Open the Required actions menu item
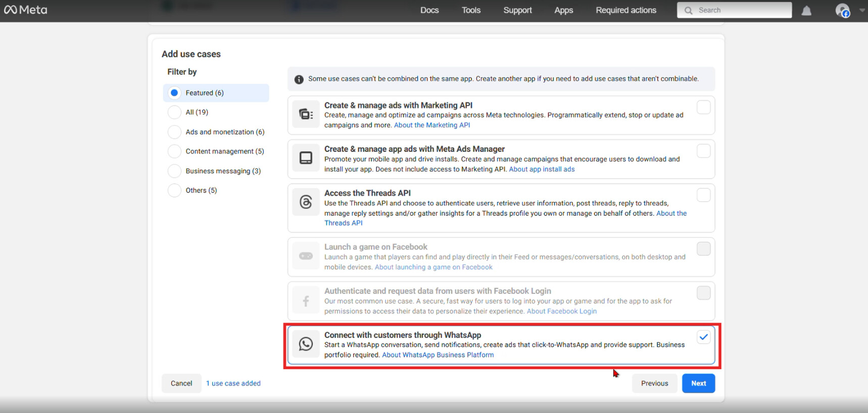 626,10
